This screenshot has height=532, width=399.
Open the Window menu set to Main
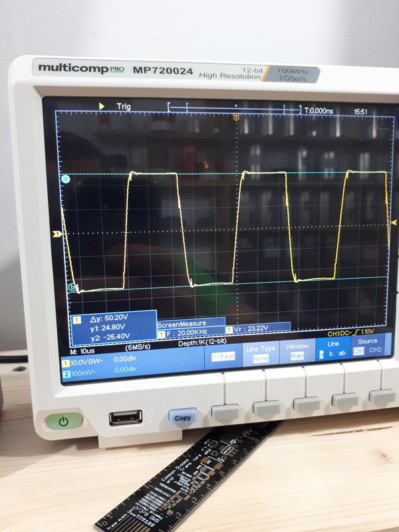pyautogui.click(x=297, y=351)
